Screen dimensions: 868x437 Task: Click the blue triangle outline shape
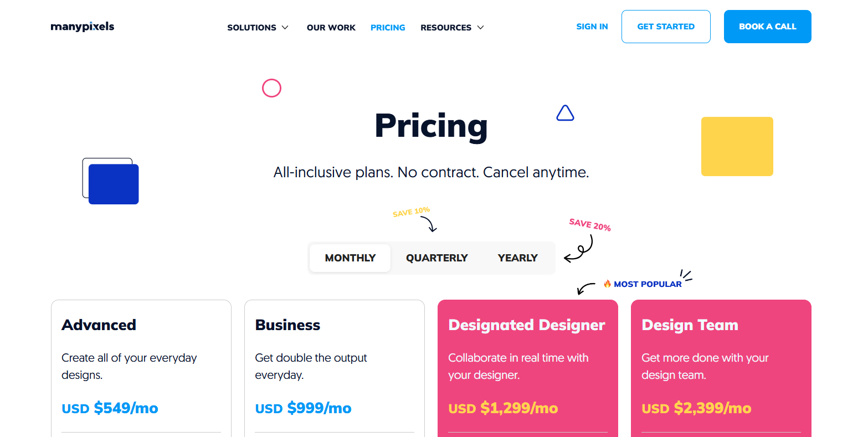tap(565, 114)
